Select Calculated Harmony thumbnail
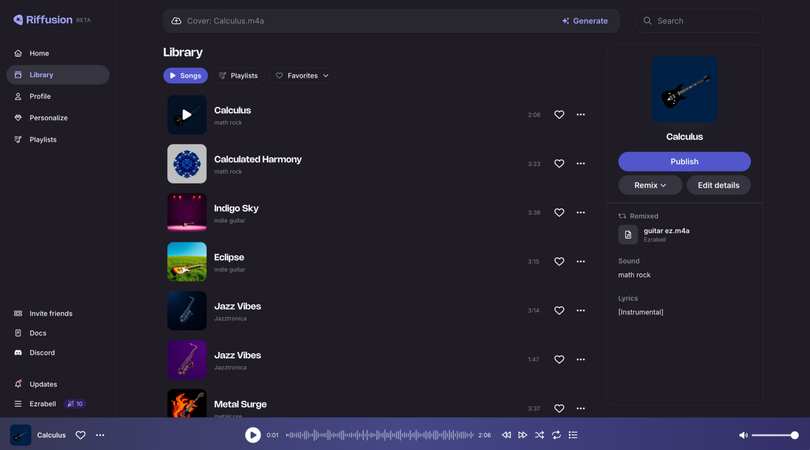Viewport: 810px width, 450px height. [187, 164]
